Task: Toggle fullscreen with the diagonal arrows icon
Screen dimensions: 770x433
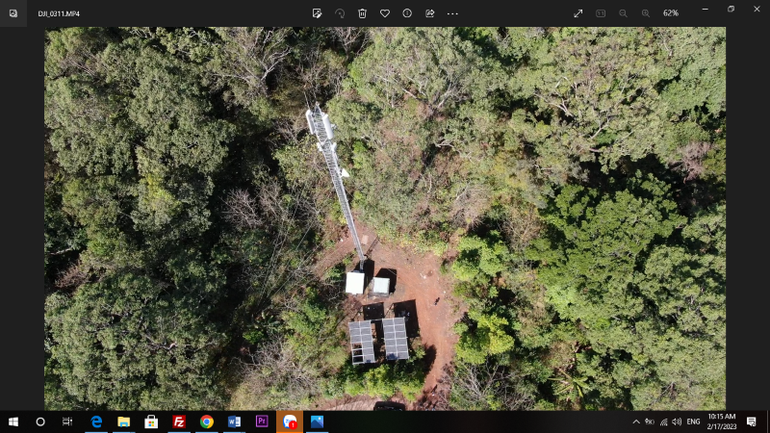Action: pos(578,13)
